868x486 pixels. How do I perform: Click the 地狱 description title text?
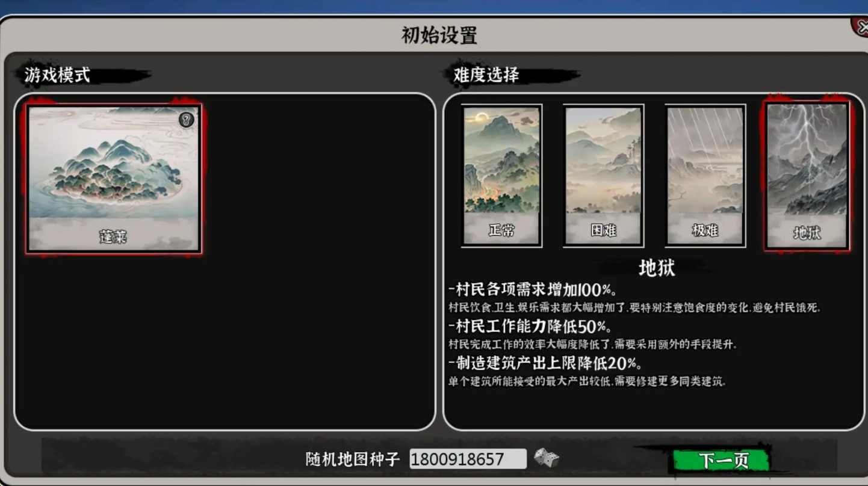tap(656, 268)
